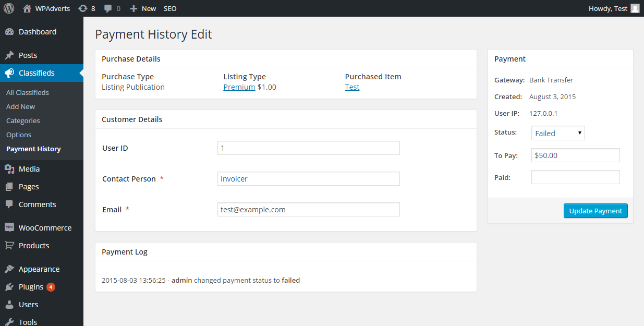Click the WooCommerce icon in sidebar
Image resolution: width=644 pixels, height=326 pixels.
coord(9,228)
